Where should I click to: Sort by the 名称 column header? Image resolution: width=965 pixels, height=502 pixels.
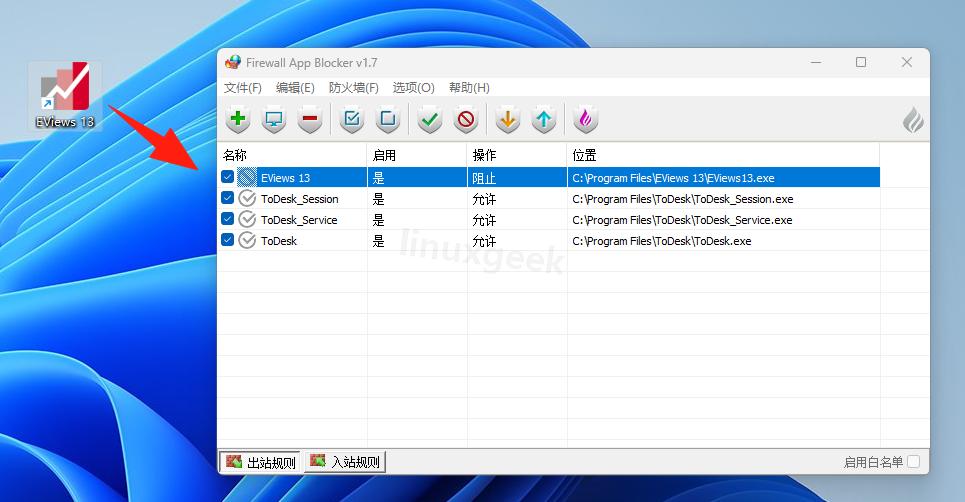tap(292, 155)
